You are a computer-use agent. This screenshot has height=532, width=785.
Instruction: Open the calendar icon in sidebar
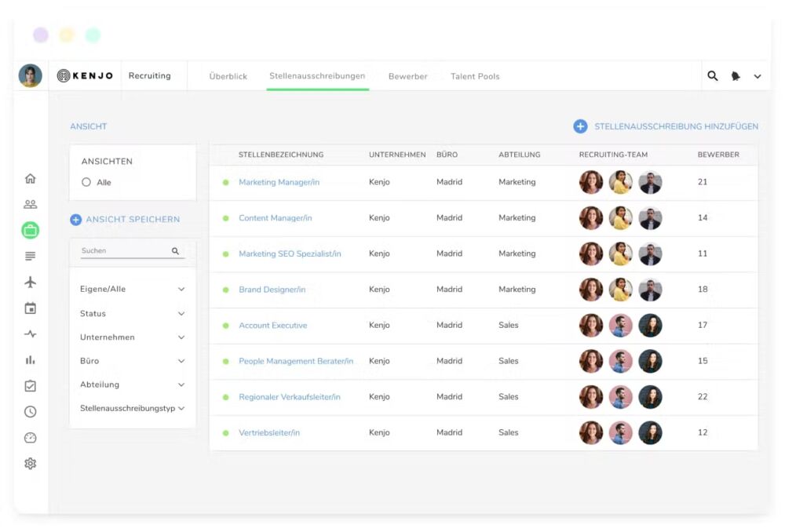[31, 308]
